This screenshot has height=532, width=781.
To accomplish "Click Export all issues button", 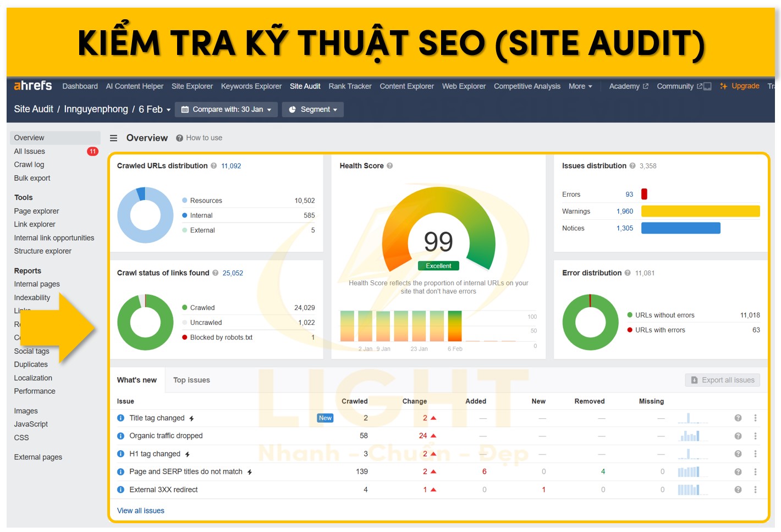I will (723, 380).
